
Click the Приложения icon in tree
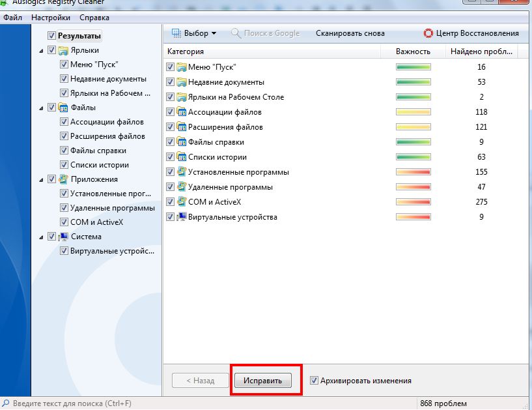click(63, 179)
